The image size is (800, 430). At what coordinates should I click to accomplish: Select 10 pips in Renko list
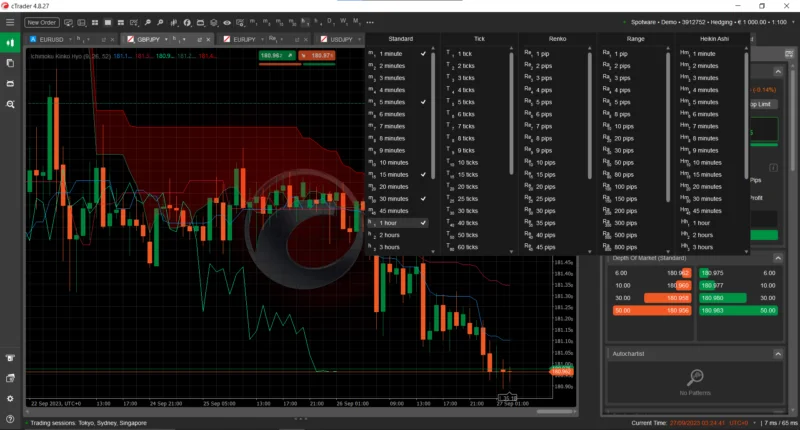pyautogui.click(x=544, y=162)
